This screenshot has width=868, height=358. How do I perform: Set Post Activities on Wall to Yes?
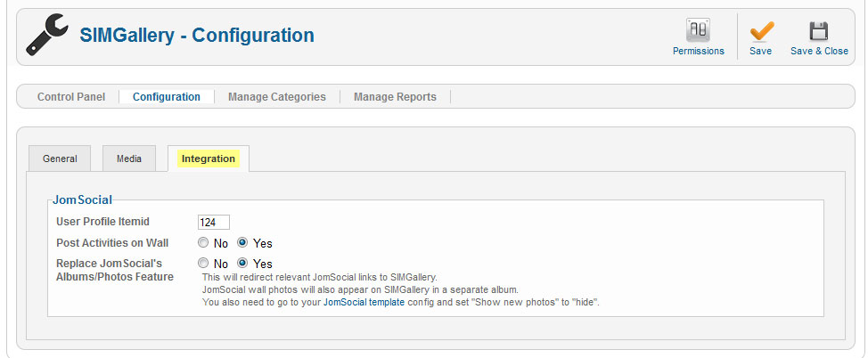pyautogui.click(x=242, y=242)
